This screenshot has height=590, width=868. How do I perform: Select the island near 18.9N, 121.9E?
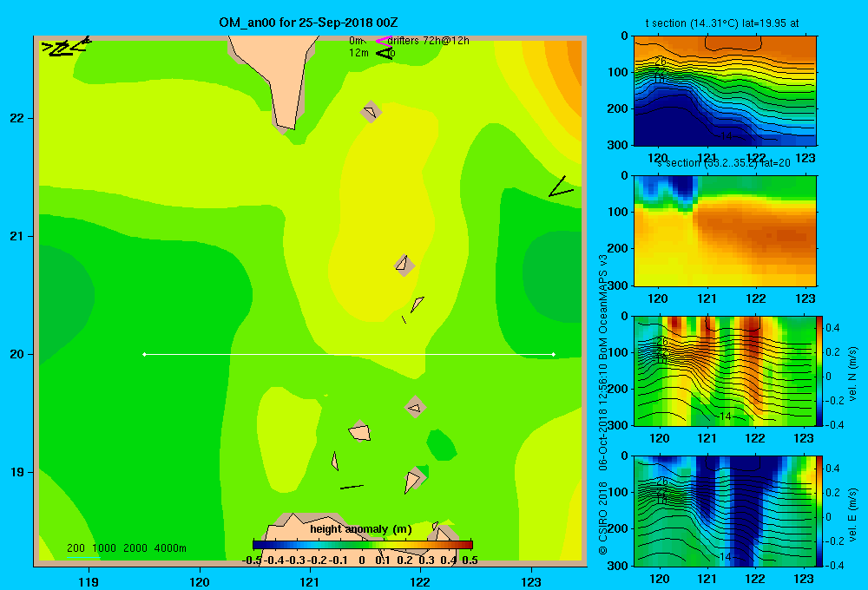point(413,481)
